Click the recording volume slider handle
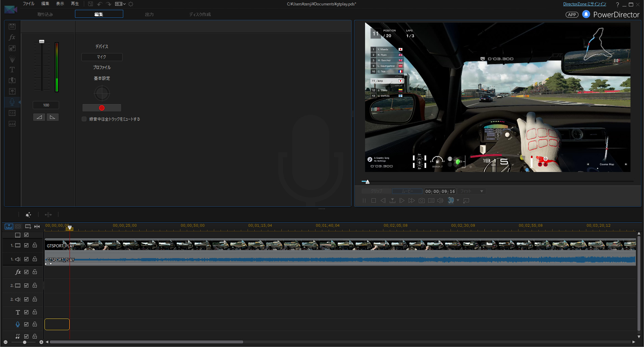 (42, 42)
